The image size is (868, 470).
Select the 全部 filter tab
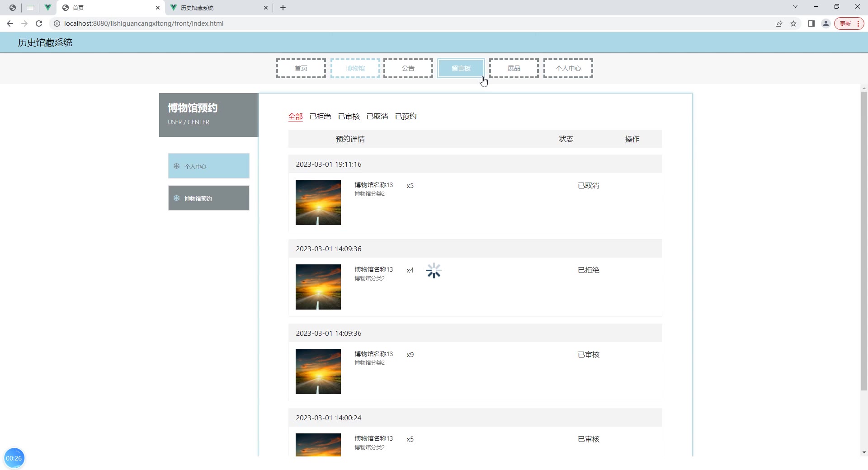tap(296, 117)
